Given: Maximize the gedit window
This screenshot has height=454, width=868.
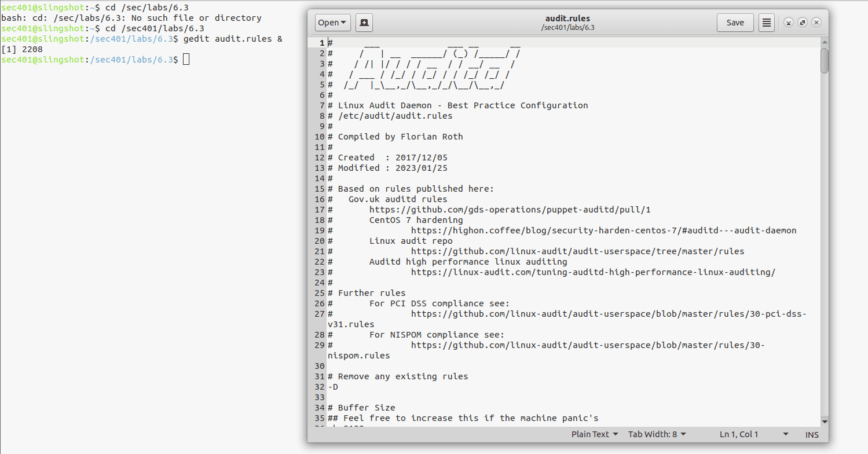Looking at the screenshot, I should point(803,22).
